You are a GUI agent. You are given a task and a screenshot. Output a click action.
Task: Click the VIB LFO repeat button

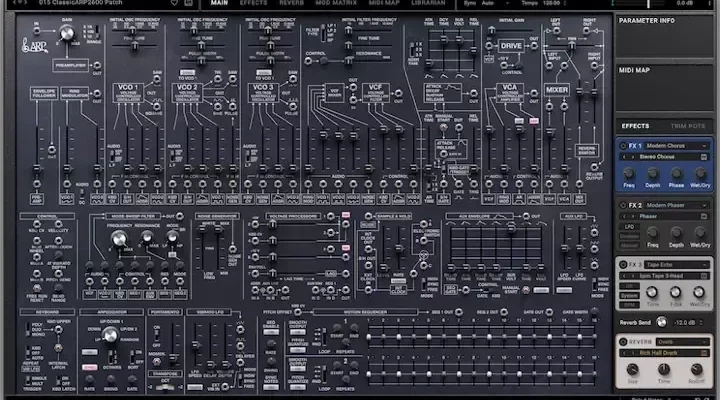click(31, 369)
